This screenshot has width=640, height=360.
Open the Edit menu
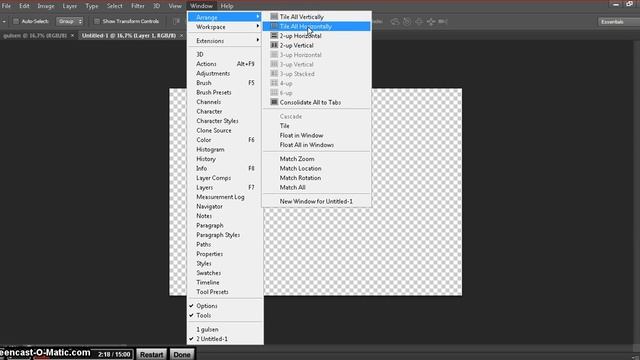click(x=24, y=6)
